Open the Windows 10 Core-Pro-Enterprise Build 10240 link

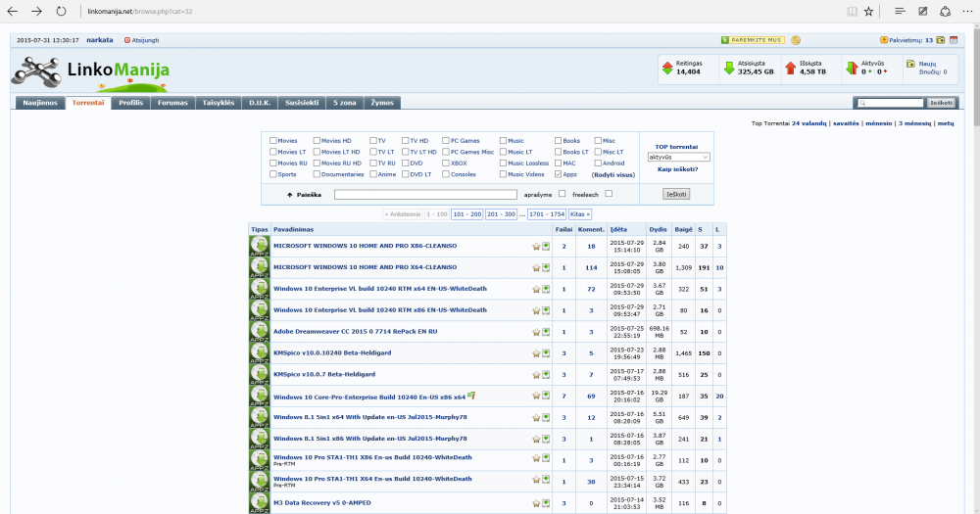click(x=368, y=397)
